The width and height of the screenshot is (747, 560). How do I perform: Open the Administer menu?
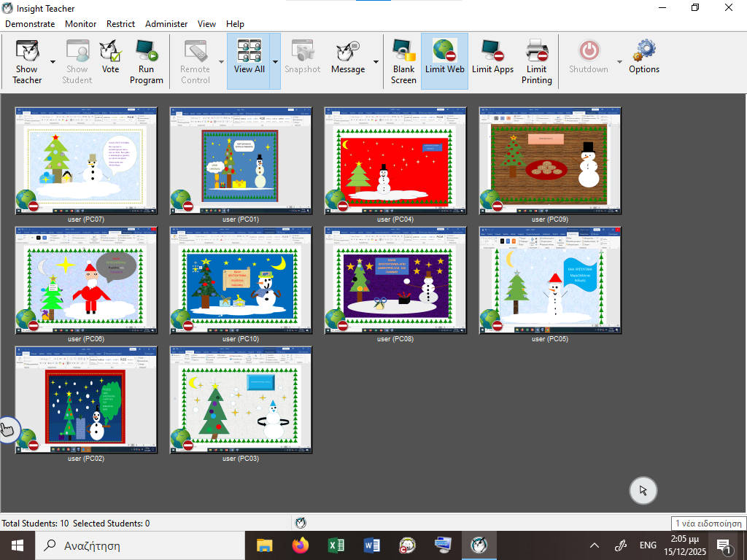point(166,24)
